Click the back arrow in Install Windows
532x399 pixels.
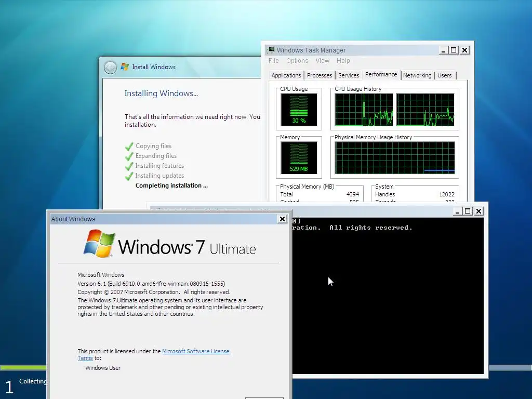click(110, 68)
